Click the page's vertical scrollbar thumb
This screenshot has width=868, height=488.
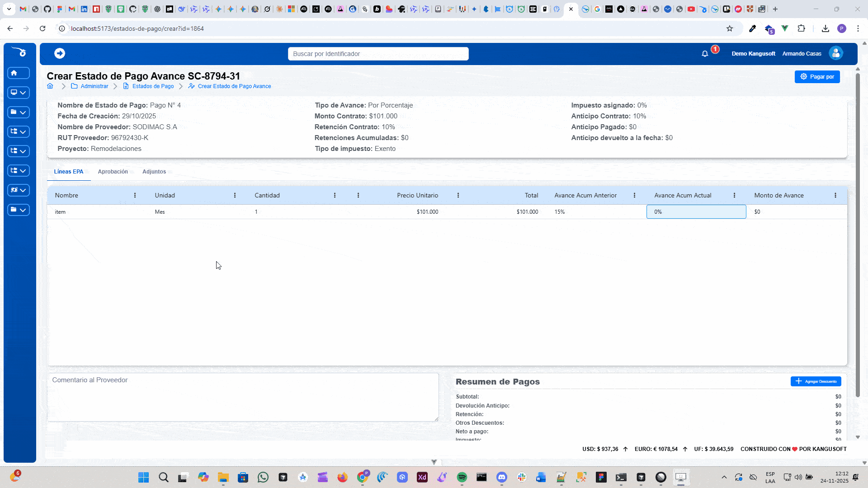tap(858, 235)
